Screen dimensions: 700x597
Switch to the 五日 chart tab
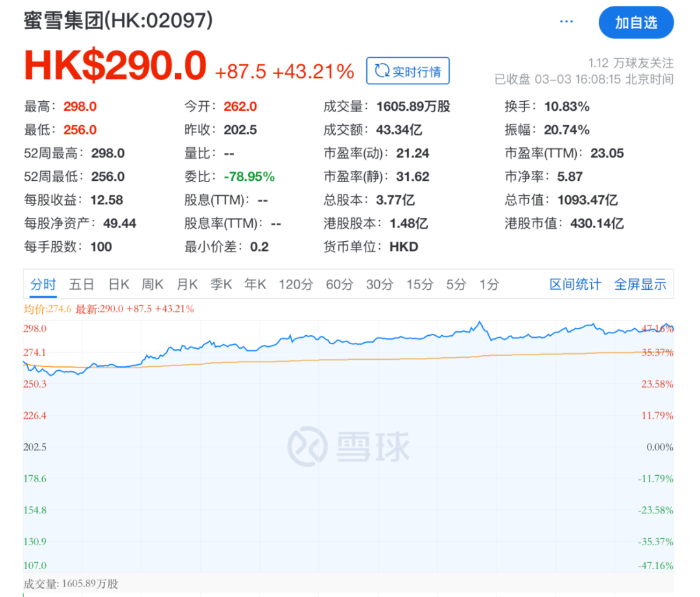[81, 284]
